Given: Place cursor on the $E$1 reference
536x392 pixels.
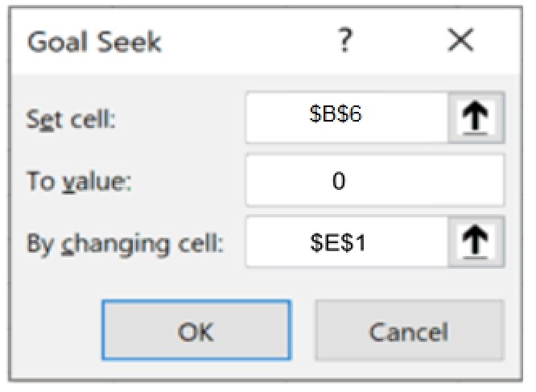Looking at the screenshot, I should coord(337,240).
